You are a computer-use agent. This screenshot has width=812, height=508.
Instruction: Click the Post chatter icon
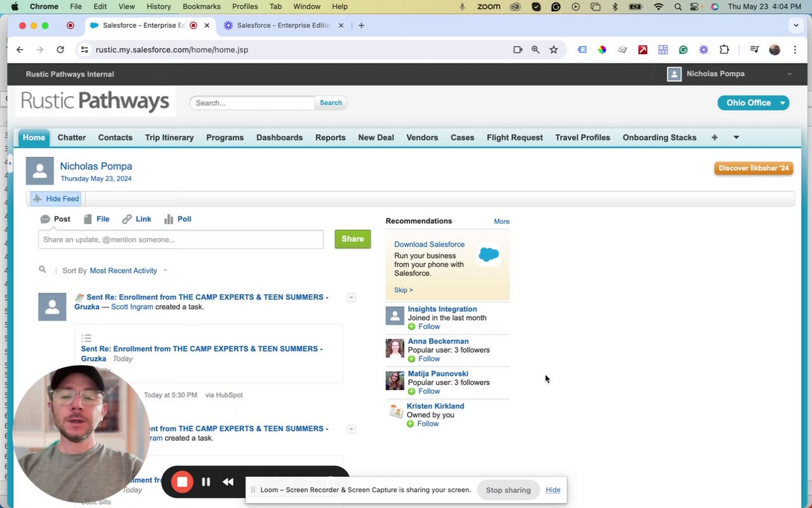[45, 219]
